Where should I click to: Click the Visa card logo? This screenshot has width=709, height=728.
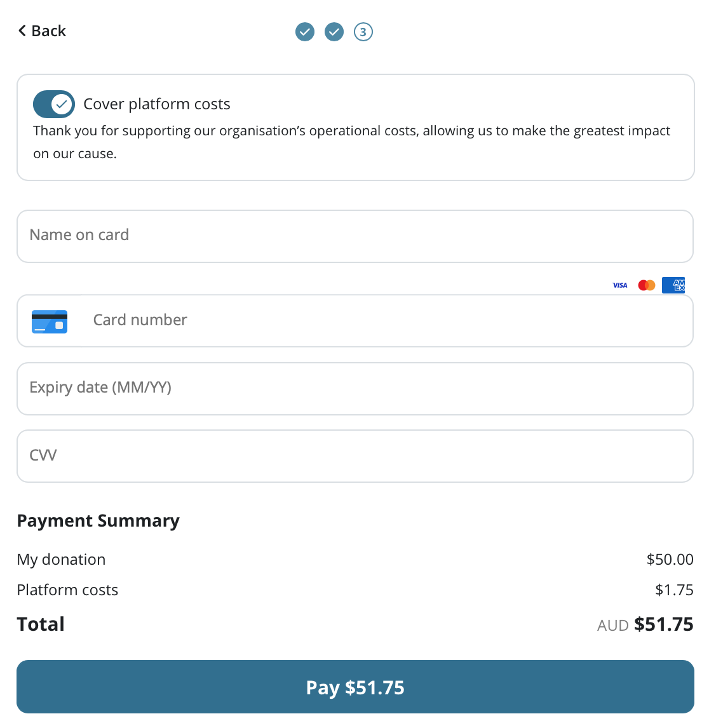coord(620,285)
